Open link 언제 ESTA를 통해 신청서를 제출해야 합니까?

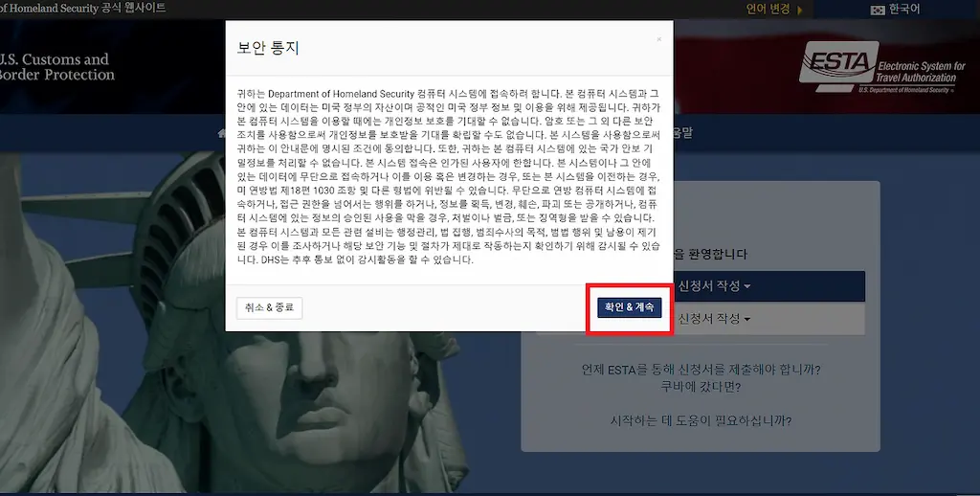pos(701,370)
